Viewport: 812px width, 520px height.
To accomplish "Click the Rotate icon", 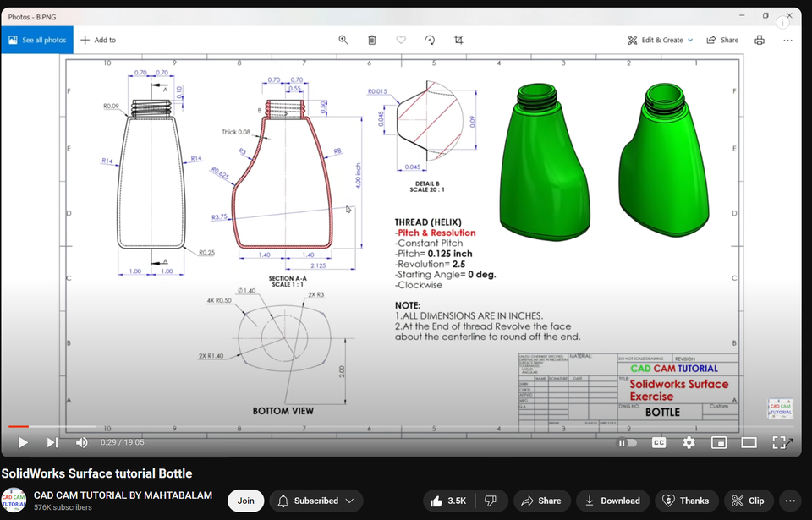I will tap(430, 39).
